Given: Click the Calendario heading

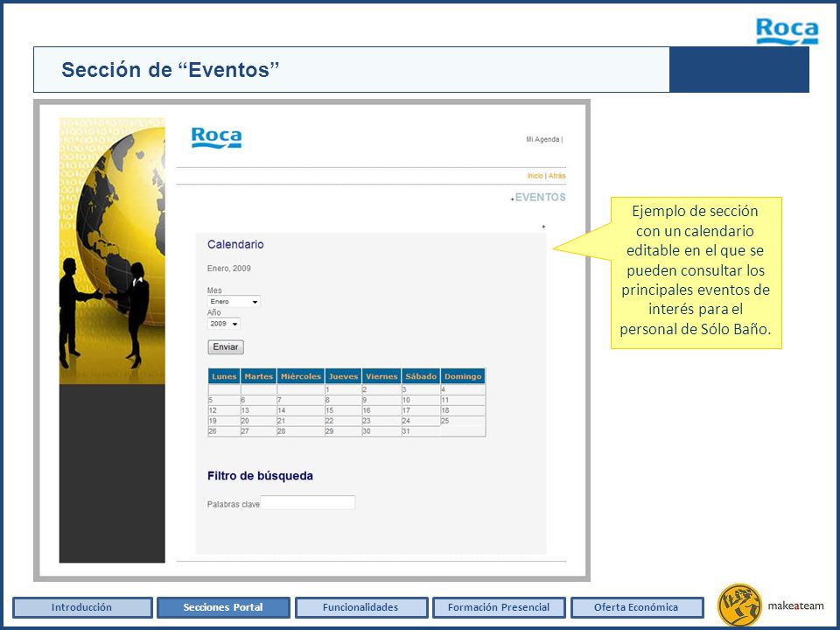Looking at the screenshot, I should click(235, 244).
